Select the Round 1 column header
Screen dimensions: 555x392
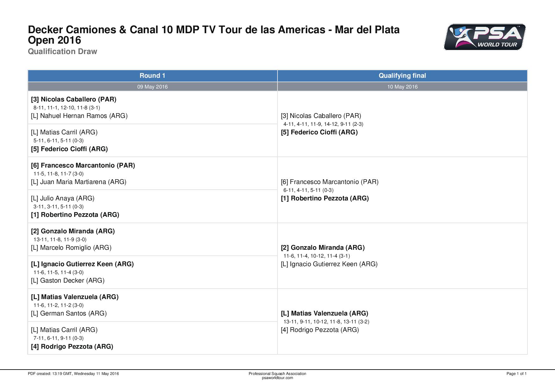click(153, 76)
